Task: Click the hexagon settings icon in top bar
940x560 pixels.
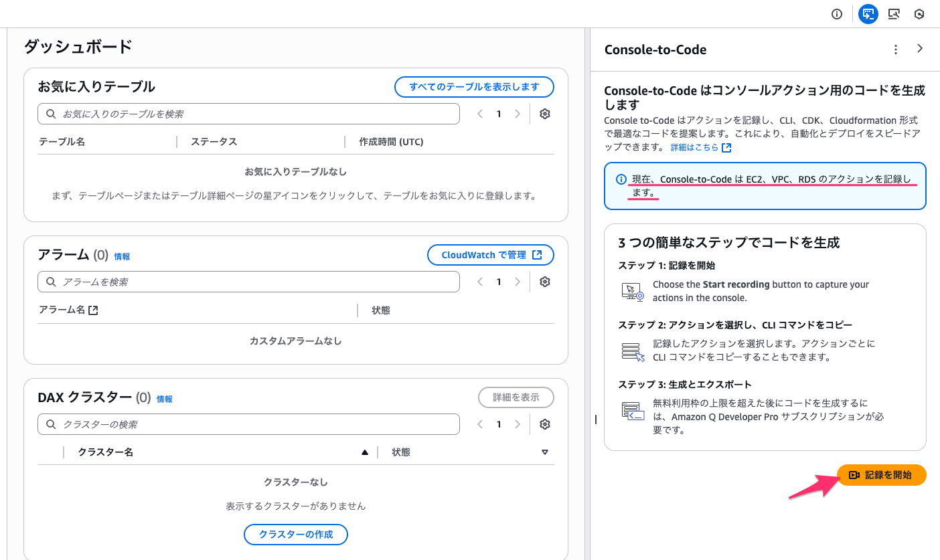Action: point(920,14)
